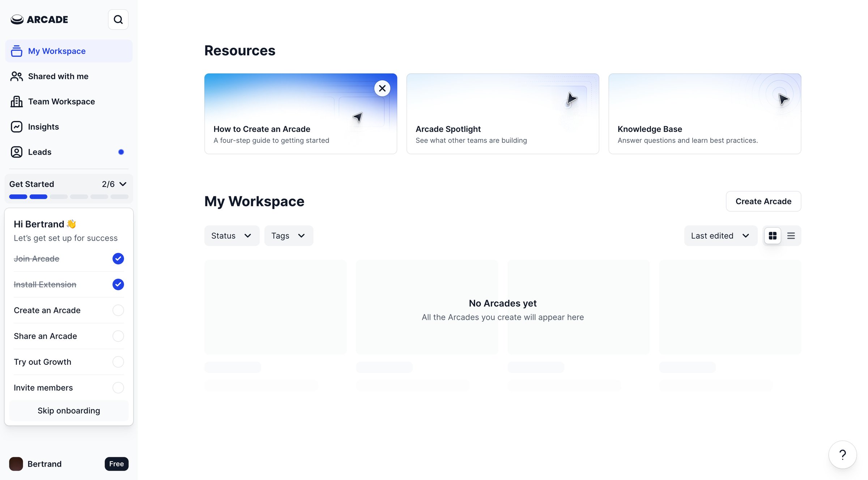This screenshot has height=480, width=868.
Task: Click the Join Arcade strikethrough text
Action: (37, 259)
